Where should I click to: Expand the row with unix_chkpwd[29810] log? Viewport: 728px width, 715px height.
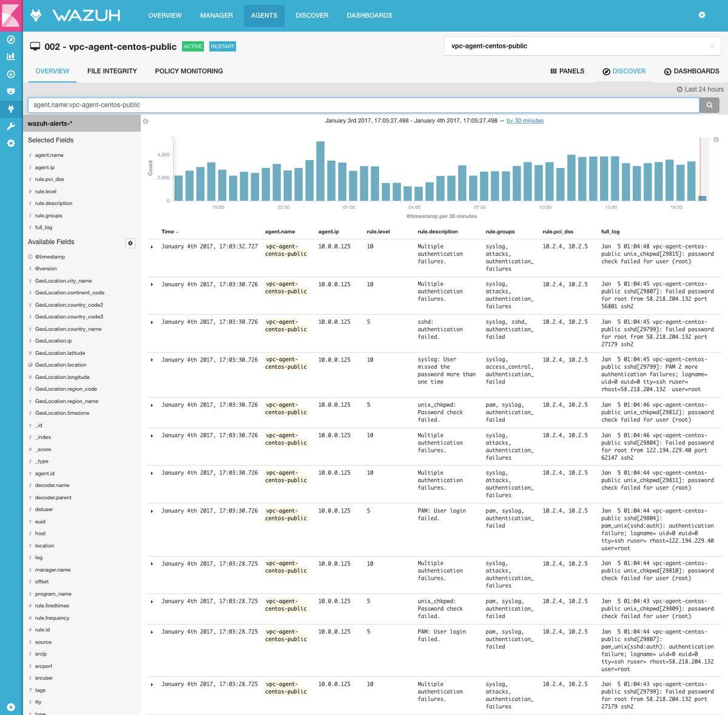(x=152, y=563)
